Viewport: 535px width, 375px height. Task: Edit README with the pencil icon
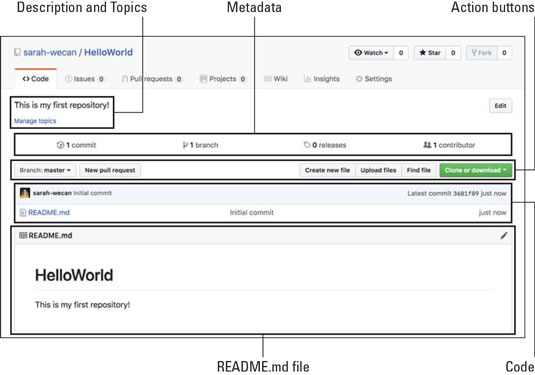[504, 235]
